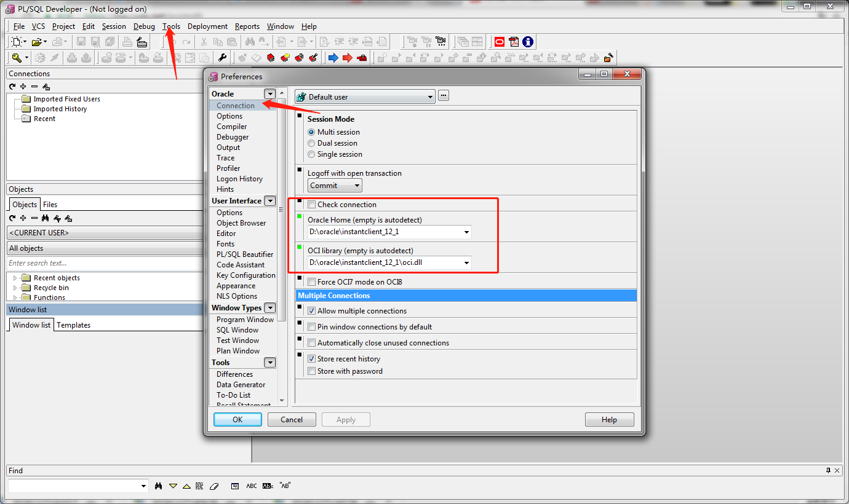Click the open white book toolbar icon
This screenshot has height=504, width=849.
click(x=256, y=58)
